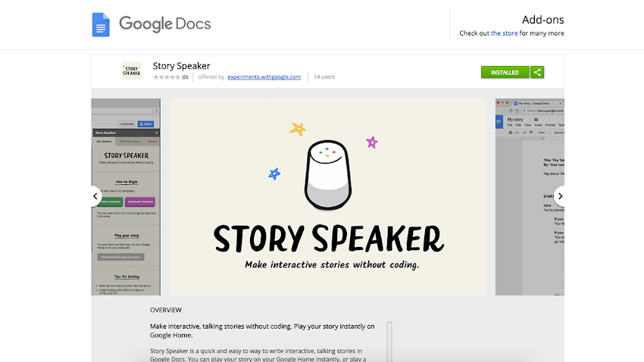Click the Story Speaker add-on logo icon
The image size is (644, 362).
coord(131,71)
